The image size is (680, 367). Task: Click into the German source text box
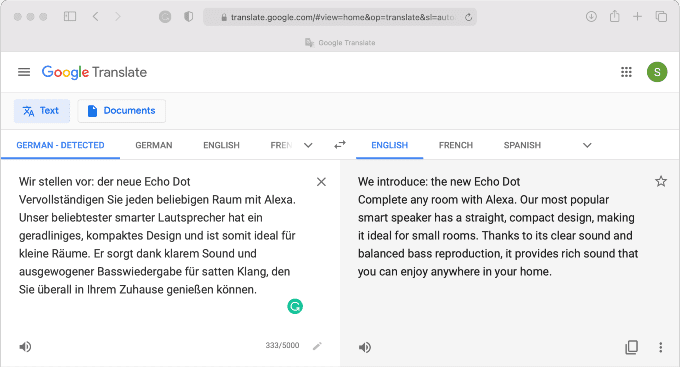pyautogui.click(x=158, y=236)
